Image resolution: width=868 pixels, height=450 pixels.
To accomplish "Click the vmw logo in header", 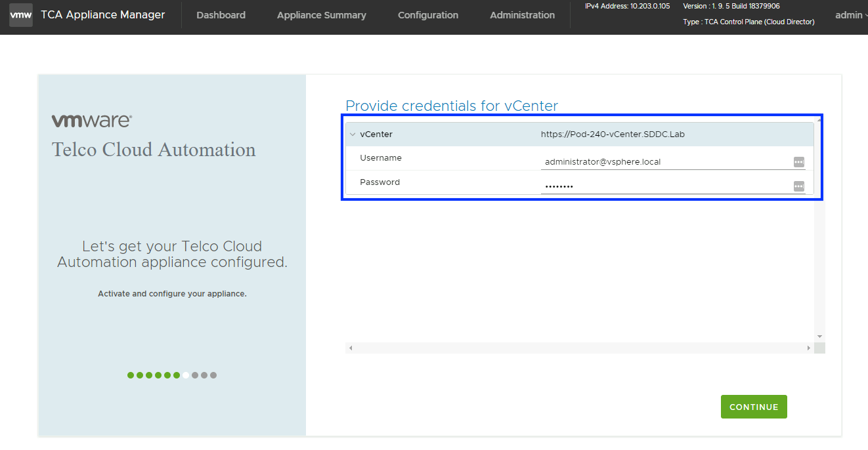I will point(21,14).
